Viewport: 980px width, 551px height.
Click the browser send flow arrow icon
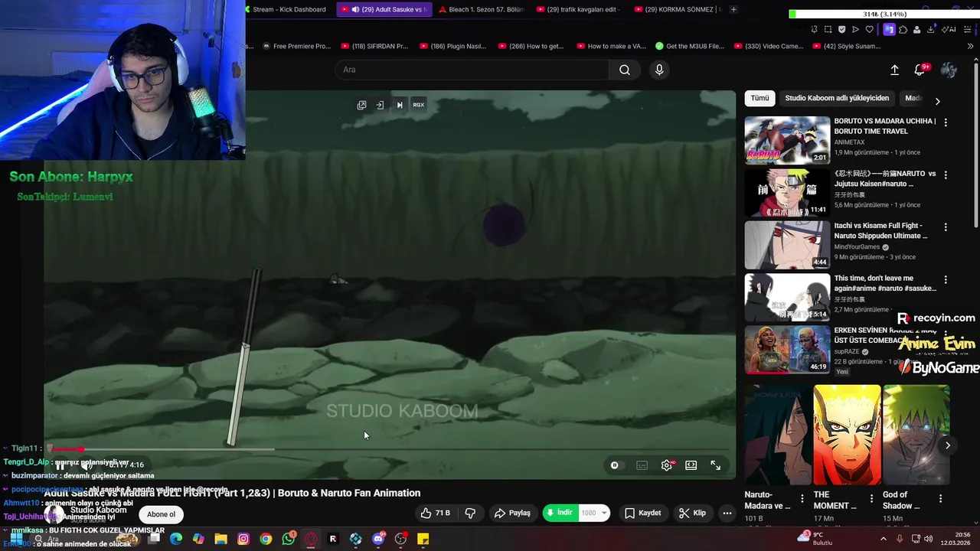click(855, 29)
